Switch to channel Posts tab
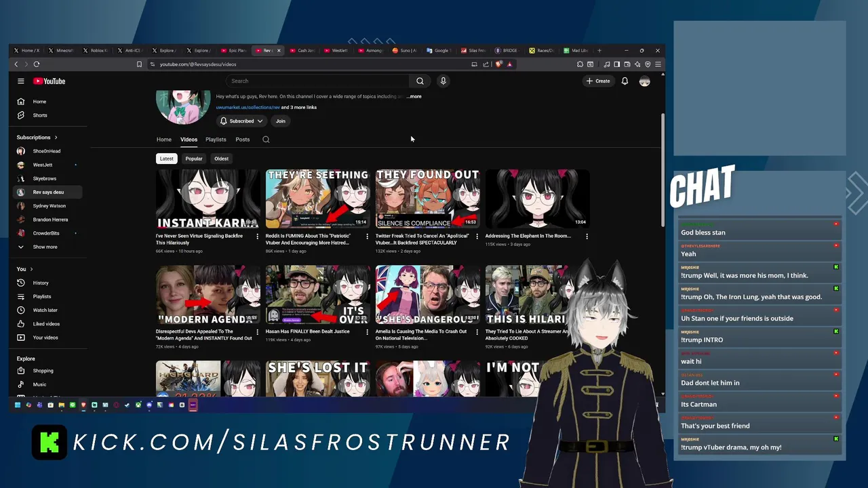The height and width of the screenshot is (488, 868). pyautogui.click(x=242, y=140)
